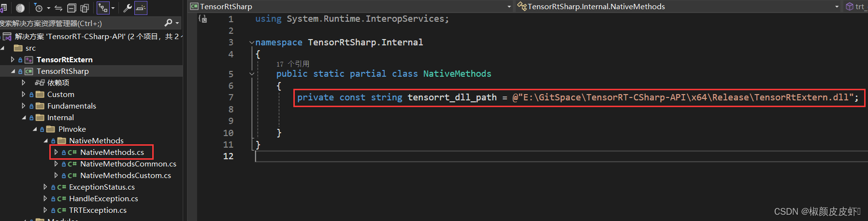Image resolution: width=868 pixels, height=221 pixels.
Task: Click the 17 references CodeLens link
Action: point(292,64)
